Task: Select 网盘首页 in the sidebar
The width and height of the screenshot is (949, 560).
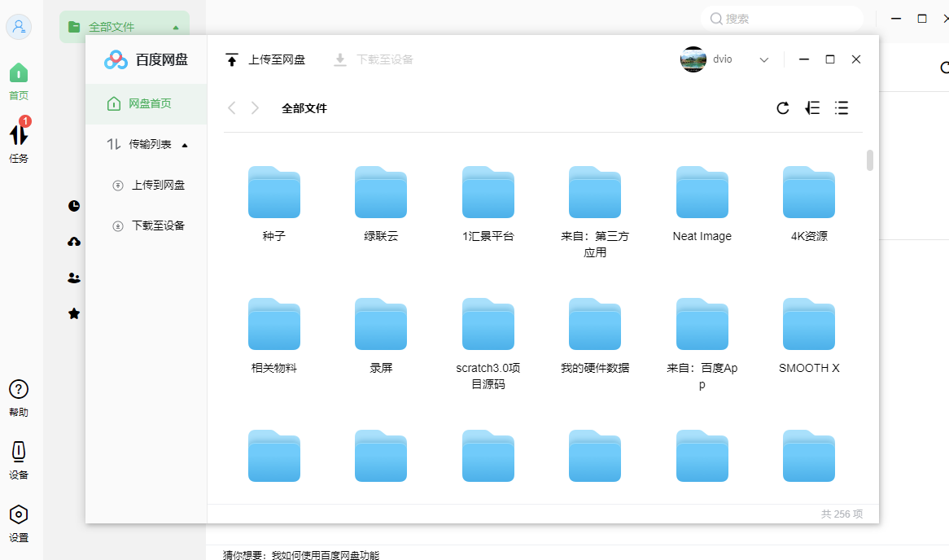Action: point(146,103)
